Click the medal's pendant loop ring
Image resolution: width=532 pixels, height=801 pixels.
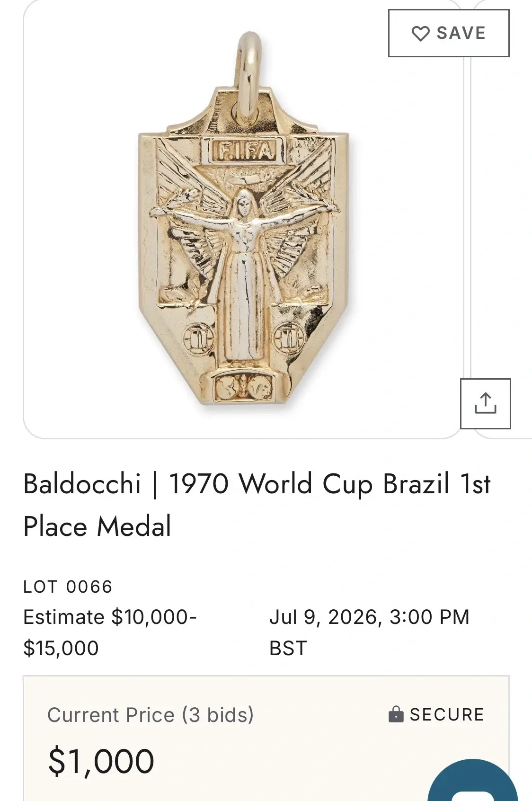(249, 75)
